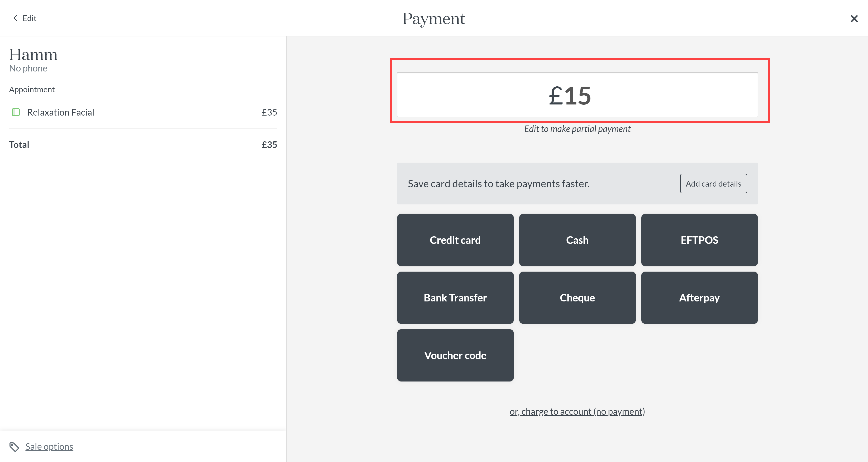The height and width of the screenshot is (462, 868).
Task: Open Sale options link
Action: 49,446
